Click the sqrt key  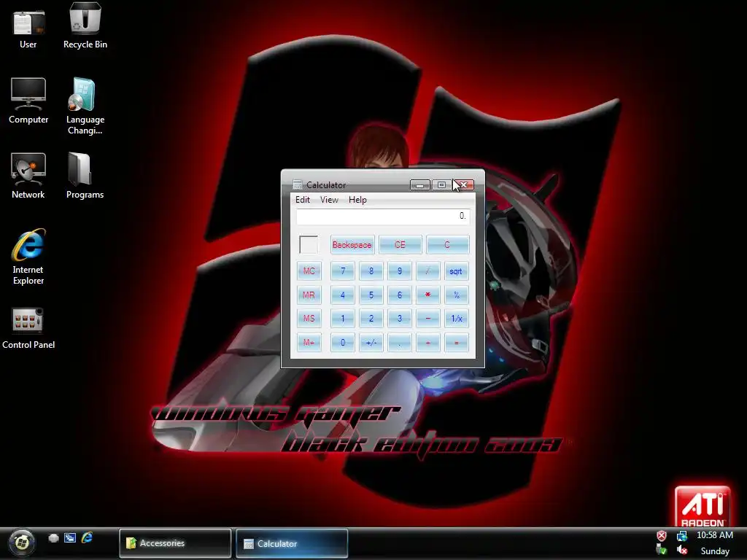pyautogui.click(x=457, y=271)
